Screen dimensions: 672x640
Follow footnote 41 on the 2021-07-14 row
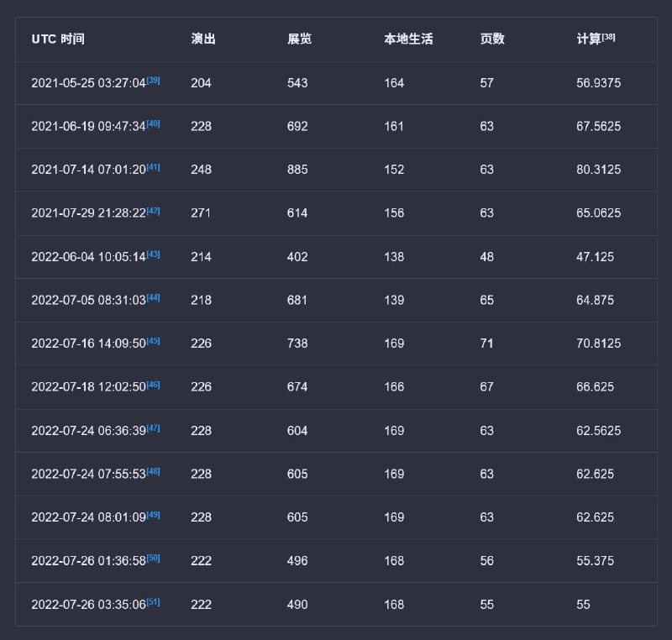(153, 167)
